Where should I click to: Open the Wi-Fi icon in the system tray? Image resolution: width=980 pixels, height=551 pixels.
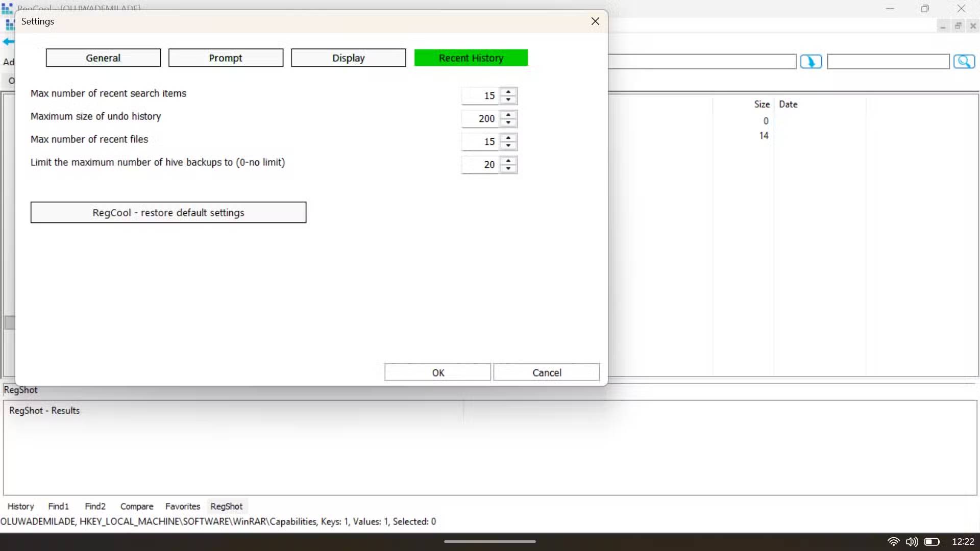click(x=894, y=542)
